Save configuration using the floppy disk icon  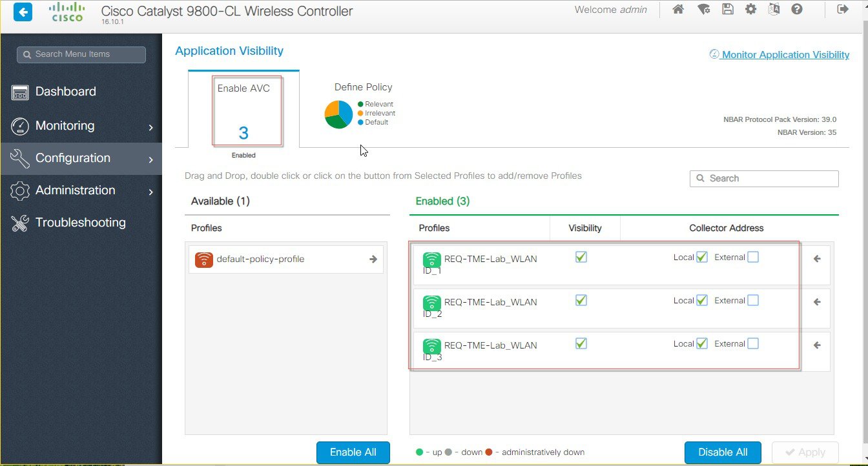(728, 10)
